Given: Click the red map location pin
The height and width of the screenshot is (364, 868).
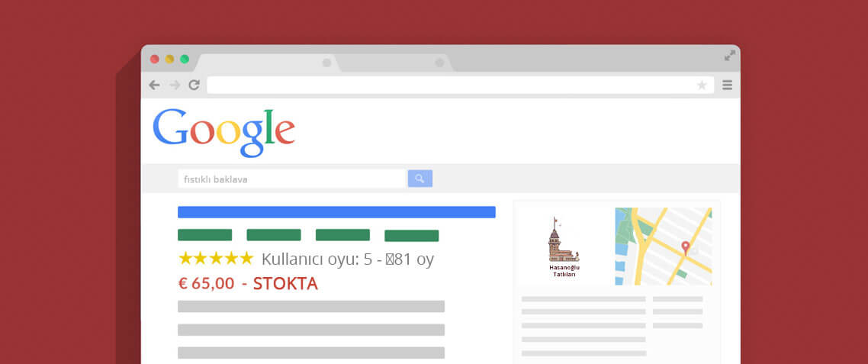Looking at the screenshot, I should pos(685,248).
